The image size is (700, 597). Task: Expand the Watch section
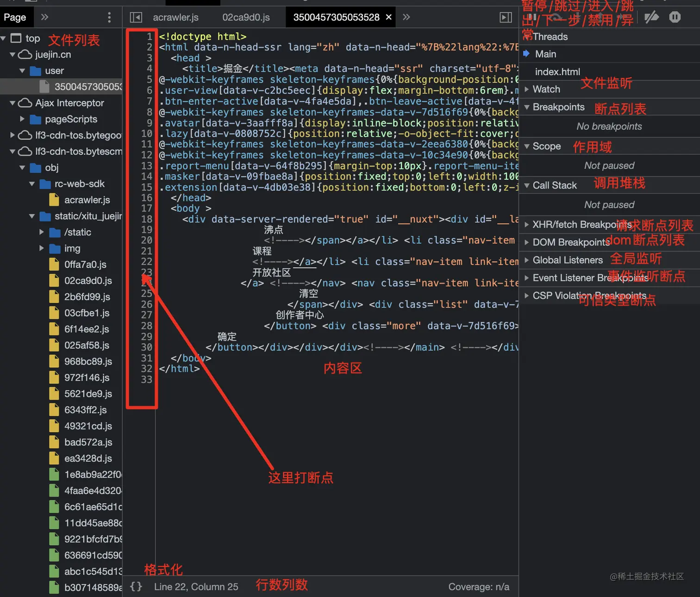point(526,89)
